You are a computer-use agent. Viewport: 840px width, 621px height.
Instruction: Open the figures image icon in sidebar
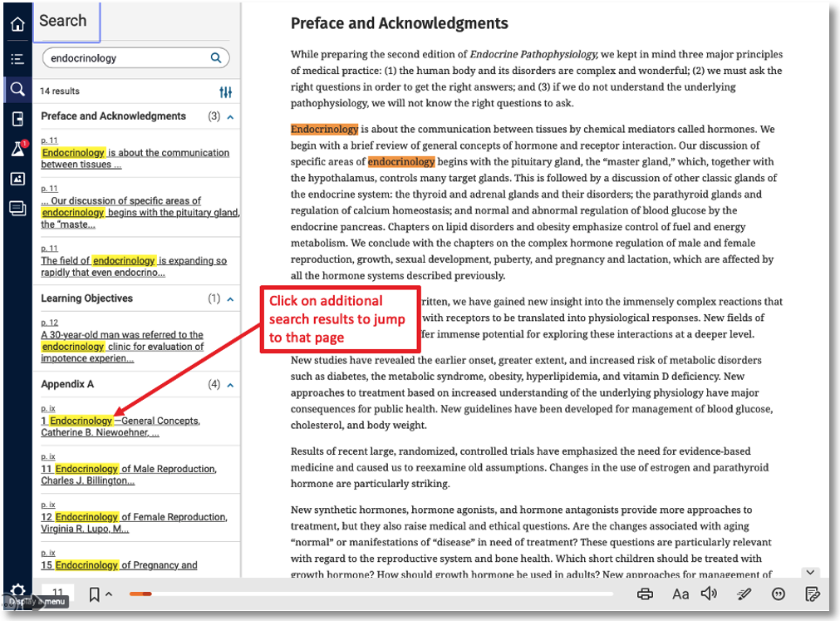pos(17,179)
